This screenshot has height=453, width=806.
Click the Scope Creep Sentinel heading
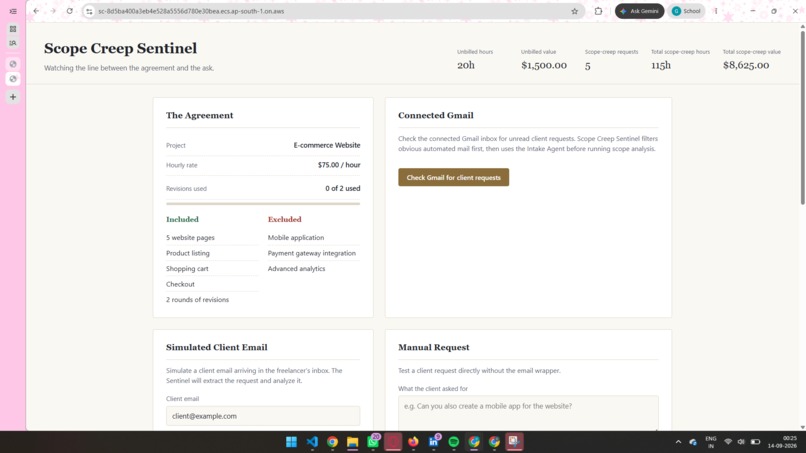pos(120,48)
